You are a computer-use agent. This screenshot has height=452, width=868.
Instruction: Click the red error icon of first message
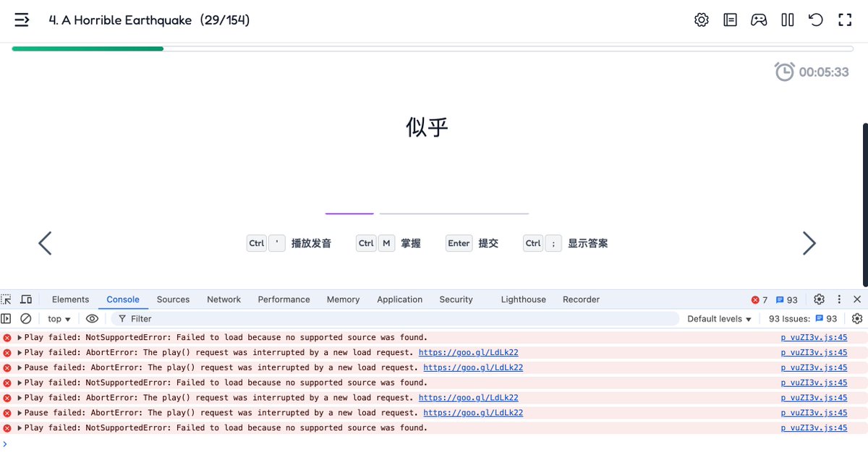coord(7,338)
